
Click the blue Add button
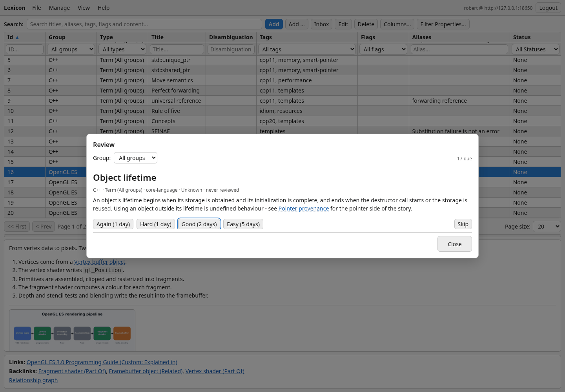click(x=274, y=24)
